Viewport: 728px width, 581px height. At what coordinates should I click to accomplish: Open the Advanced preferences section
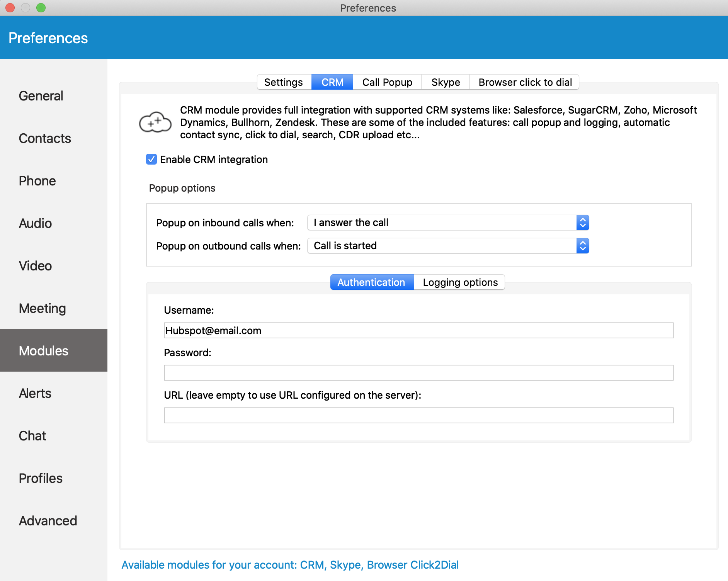click(x=48, y=521)
